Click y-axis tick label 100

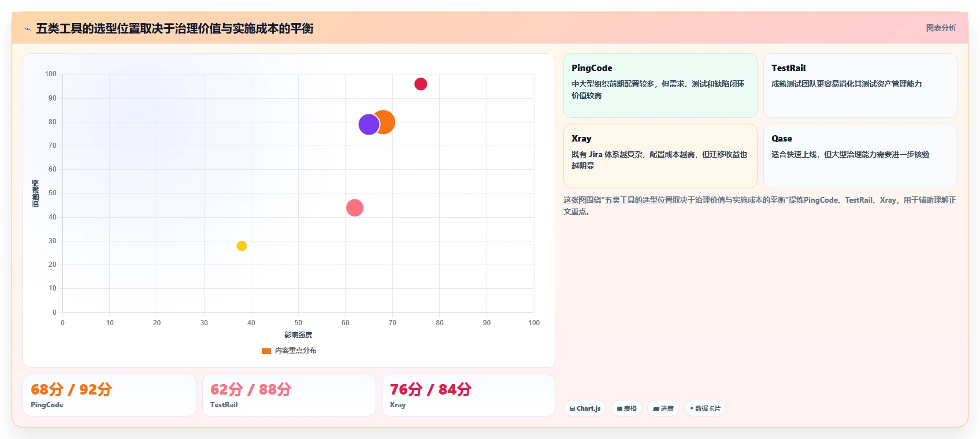[51, 74]
